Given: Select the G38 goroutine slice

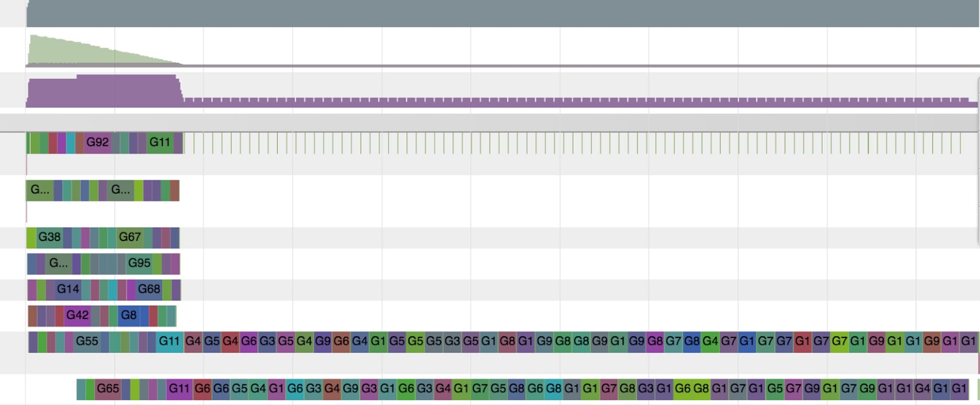Looking at the screenshot, I should (49, 238).
